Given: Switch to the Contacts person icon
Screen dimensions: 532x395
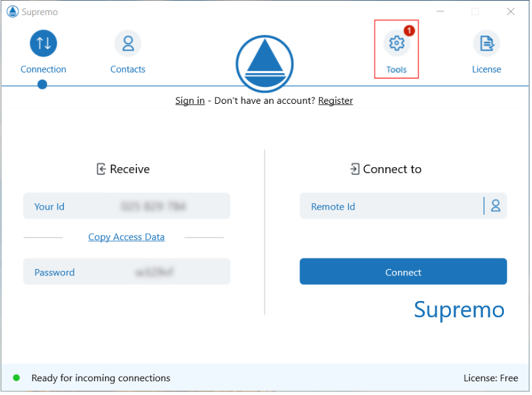Looking at the screenshot, I should (x=128, y=44).
